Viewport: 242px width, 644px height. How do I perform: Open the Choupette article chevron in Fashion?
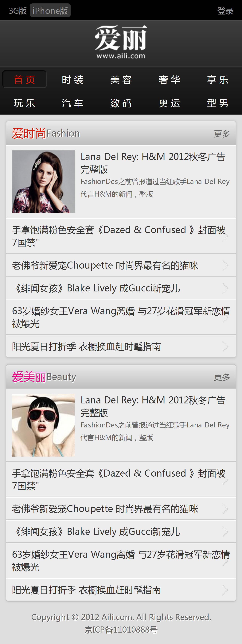click(225, 265)
